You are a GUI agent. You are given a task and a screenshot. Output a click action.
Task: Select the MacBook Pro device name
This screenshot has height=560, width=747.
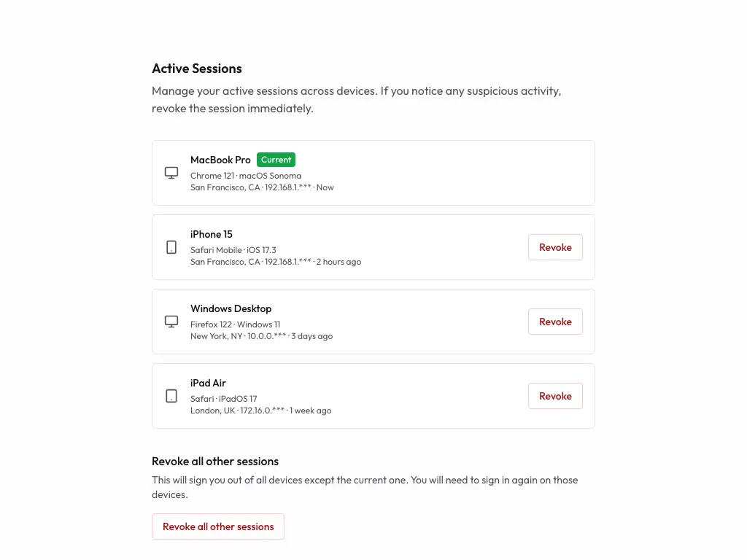[220, 160]
